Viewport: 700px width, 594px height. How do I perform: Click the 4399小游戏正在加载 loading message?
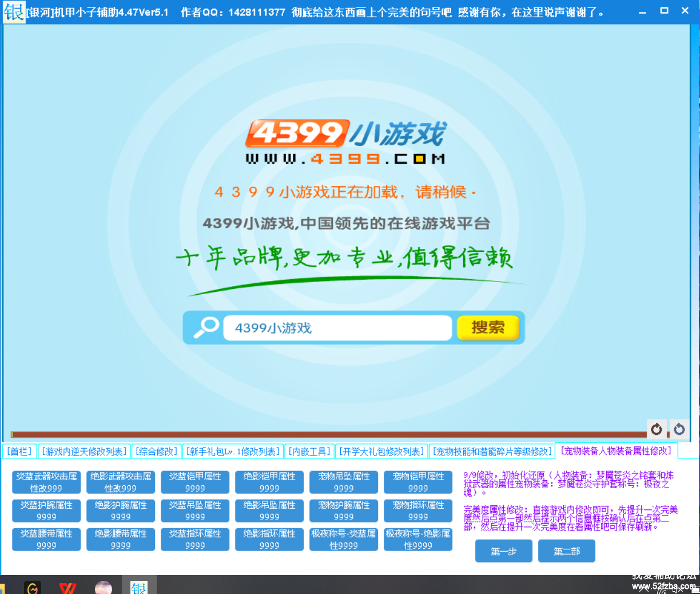(x=345, y=192)
